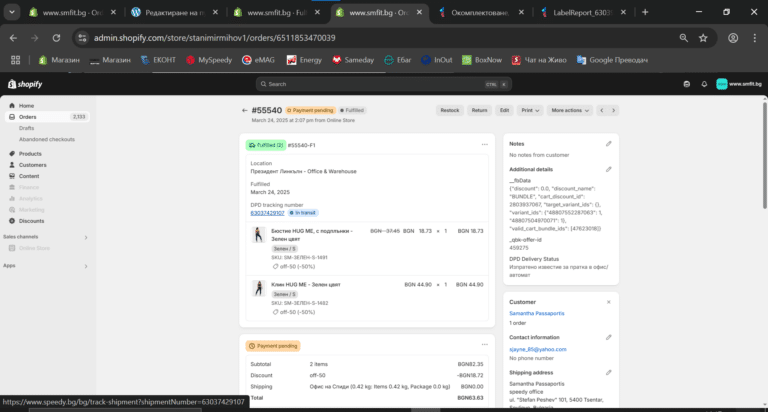This screenshot has width=768, height=412.
Task: Go to next order with the right chevron
Action: [x=615, y=110]
